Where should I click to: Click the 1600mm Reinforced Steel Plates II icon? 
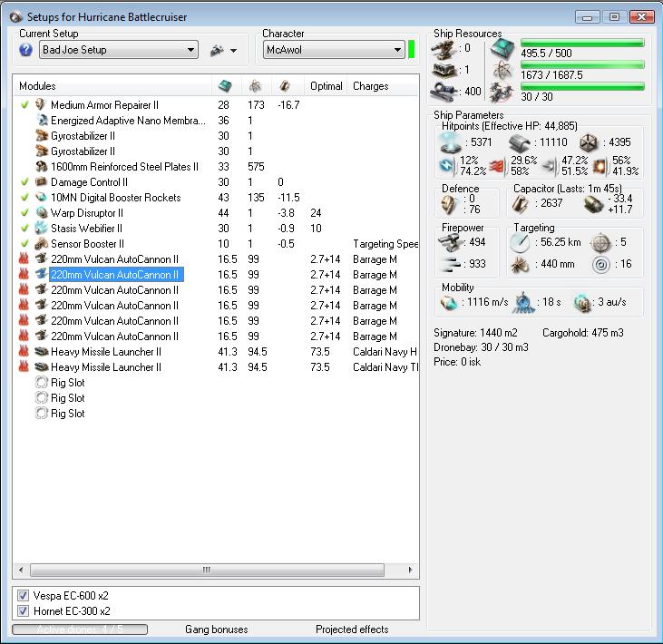click(41, 167)
